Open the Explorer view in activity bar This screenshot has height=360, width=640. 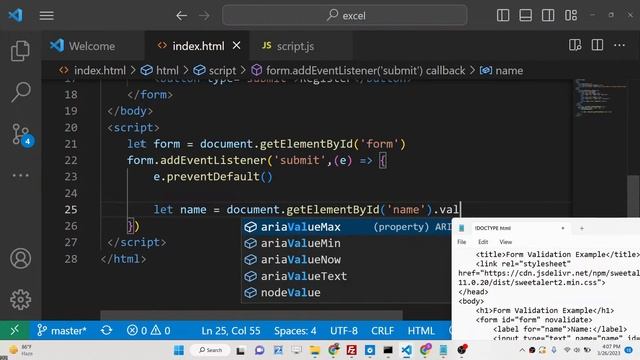click(x=20, y=51)
